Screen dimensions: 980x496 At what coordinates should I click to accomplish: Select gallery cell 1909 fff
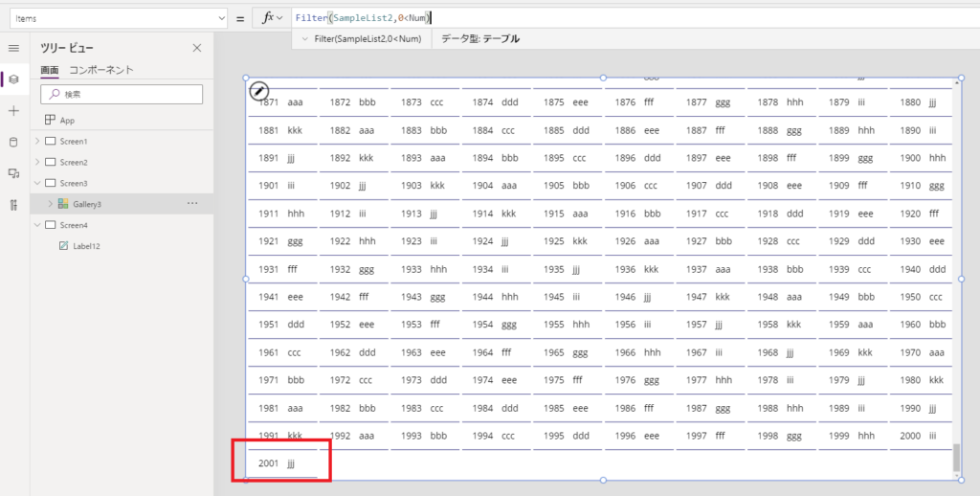tap(853, 185)
